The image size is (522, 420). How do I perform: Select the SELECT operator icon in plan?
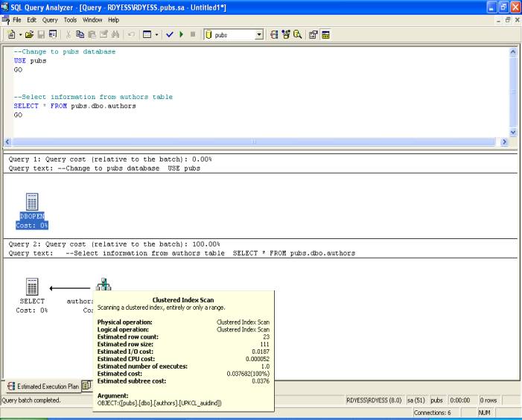click(x=31, y=287)
